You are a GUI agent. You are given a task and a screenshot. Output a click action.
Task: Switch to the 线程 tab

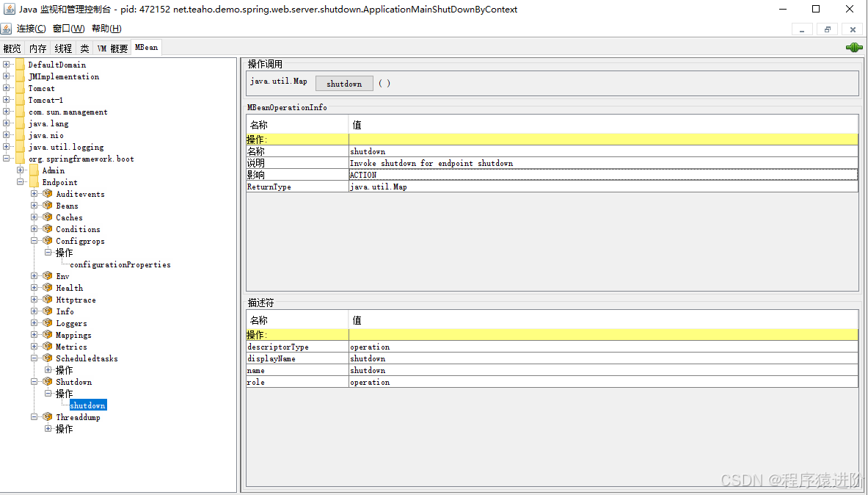pyautogui.click(x=63, y=48)
